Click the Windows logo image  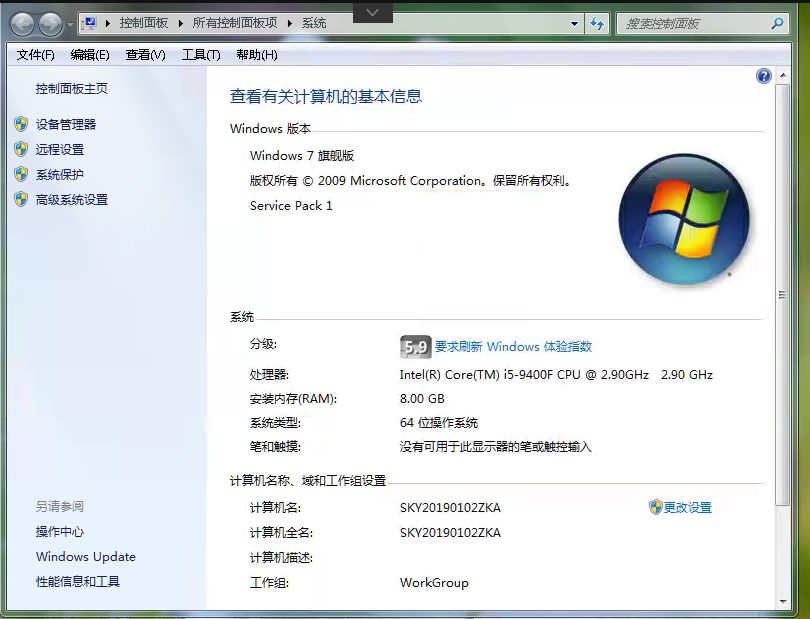684,220
